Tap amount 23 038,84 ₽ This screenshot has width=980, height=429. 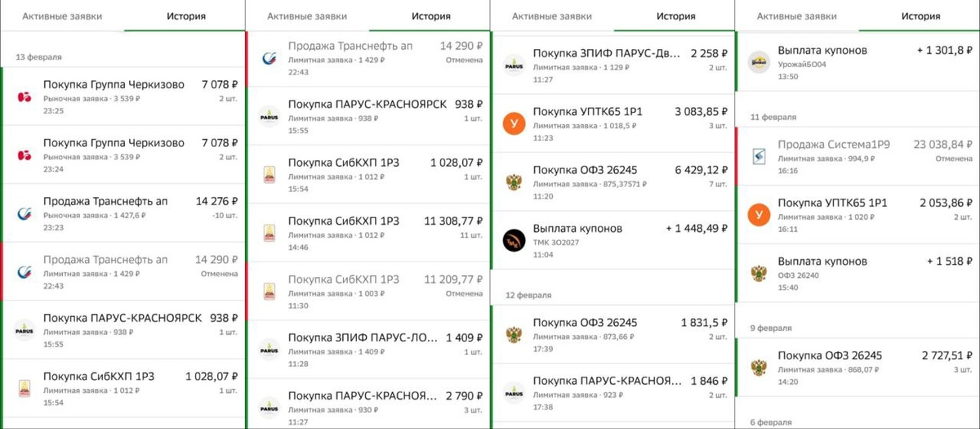coord(943,145)
